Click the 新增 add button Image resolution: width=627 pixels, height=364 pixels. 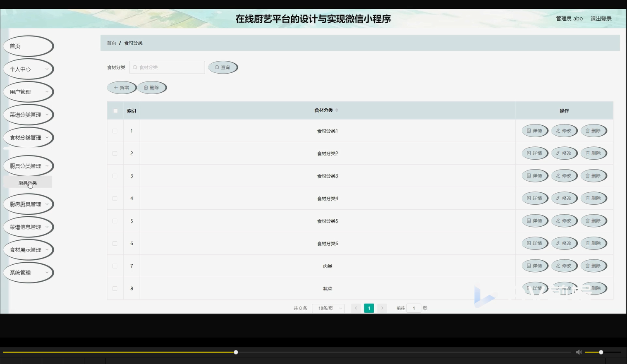(122, 88)
